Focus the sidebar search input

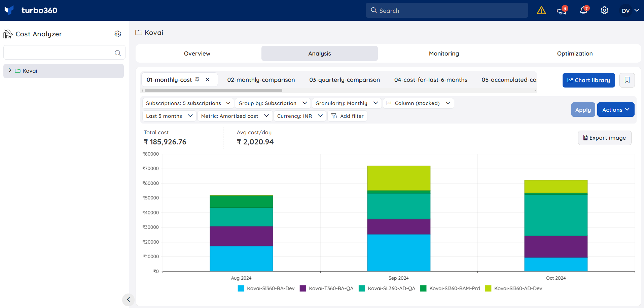[64, 53]
